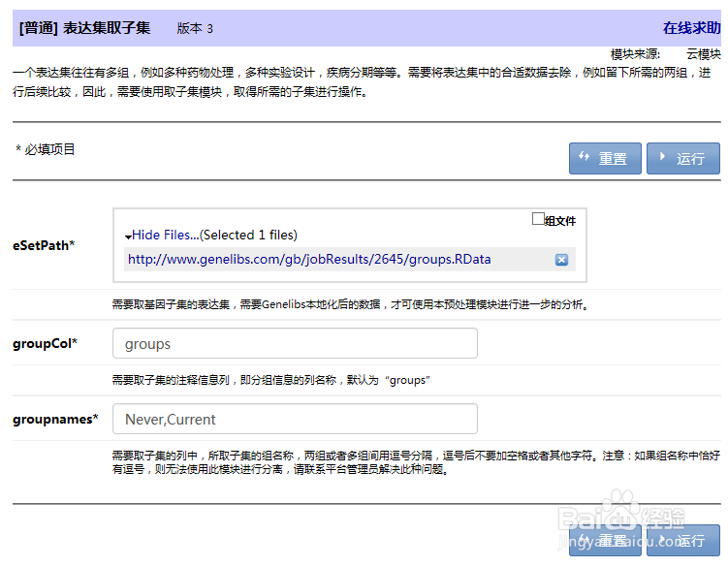Select the 版本 3 version text

[195, 28]
